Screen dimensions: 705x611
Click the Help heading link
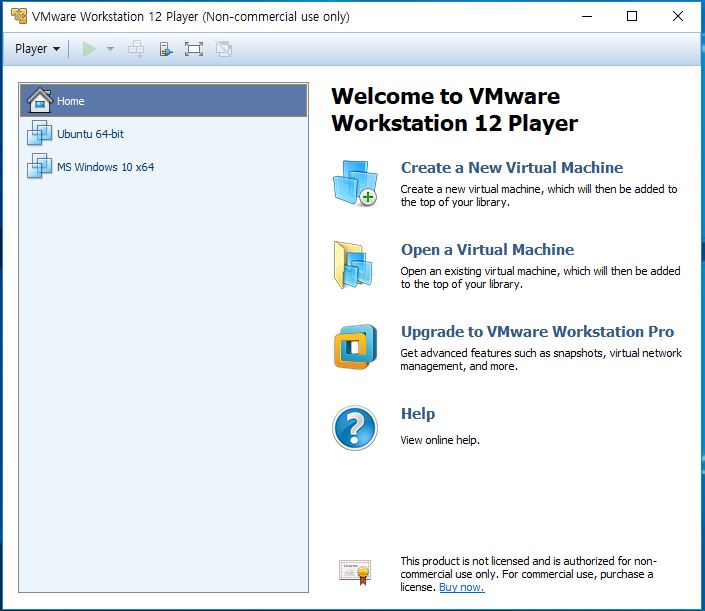pyautogui.click(x=418, y=414)
